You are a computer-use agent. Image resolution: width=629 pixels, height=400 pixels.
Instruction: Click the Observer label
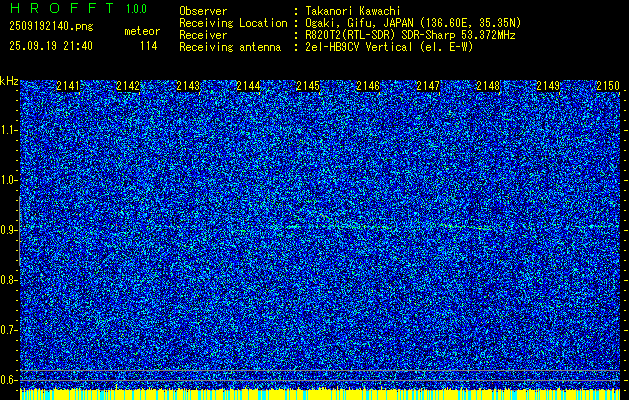[x=203, y=11]
